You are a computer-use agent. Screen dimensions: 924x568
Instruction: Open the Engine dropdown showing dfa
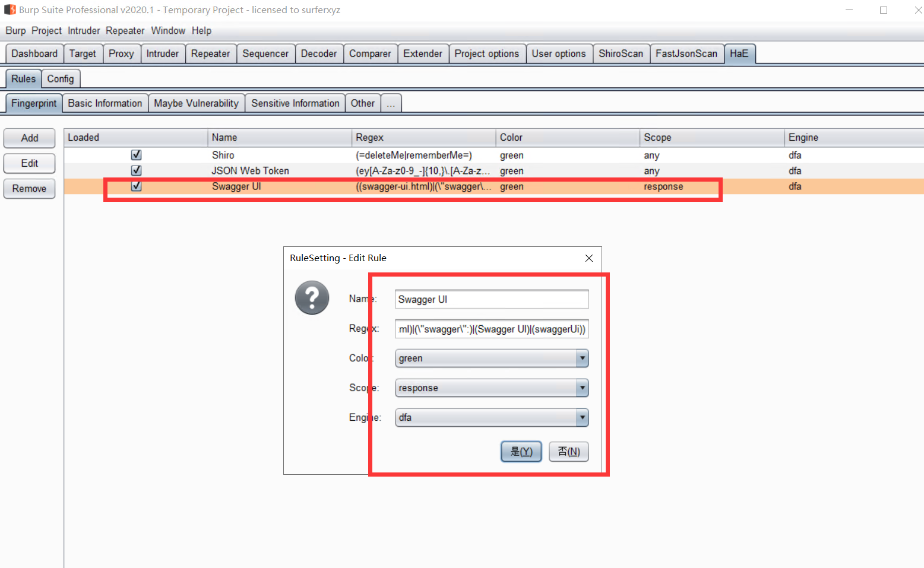pyautogui.click(x=492, y=417)
